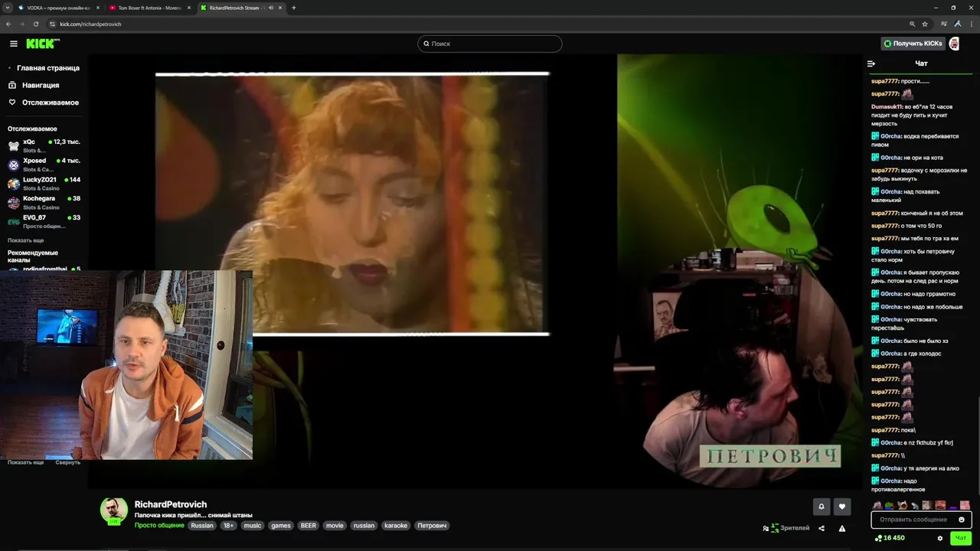Open the Kochegara followed channel
The height and width of the screenshot is (551, 980).
(x=44, y=202)
